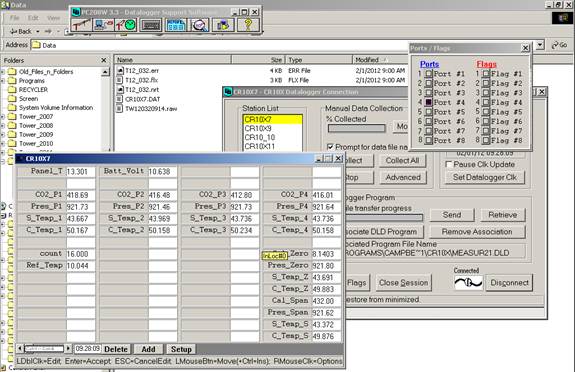This screenshot has width=575, height=372.
Task: Open the View tool with magnifying glass icon
Action: click(199, 25)
